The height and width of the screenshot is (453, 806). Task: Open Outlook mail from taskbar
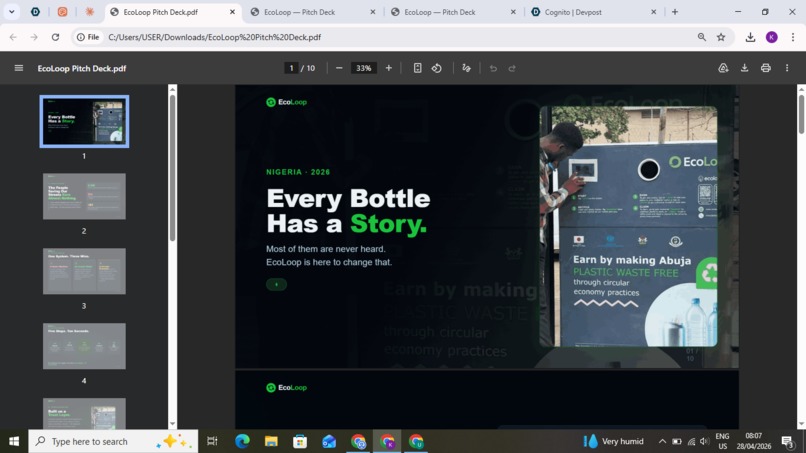(x=329, y=441)
